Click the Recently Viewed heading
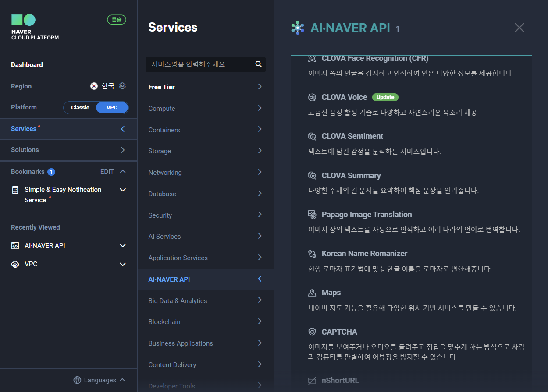 36,227
